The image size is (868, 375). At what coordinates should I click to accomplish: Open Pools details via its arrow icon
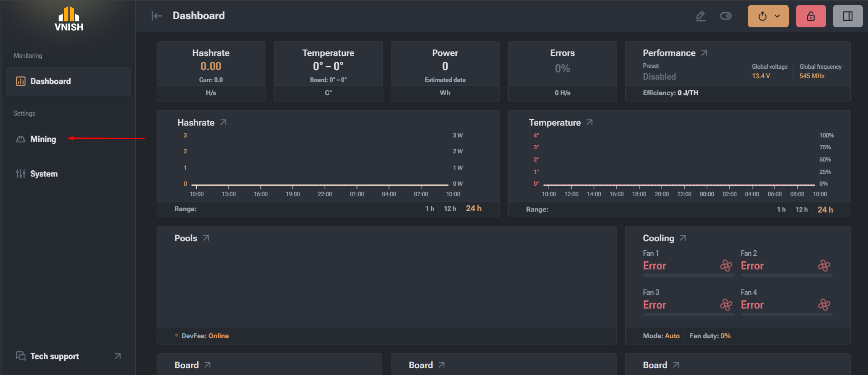click(206, 238)
